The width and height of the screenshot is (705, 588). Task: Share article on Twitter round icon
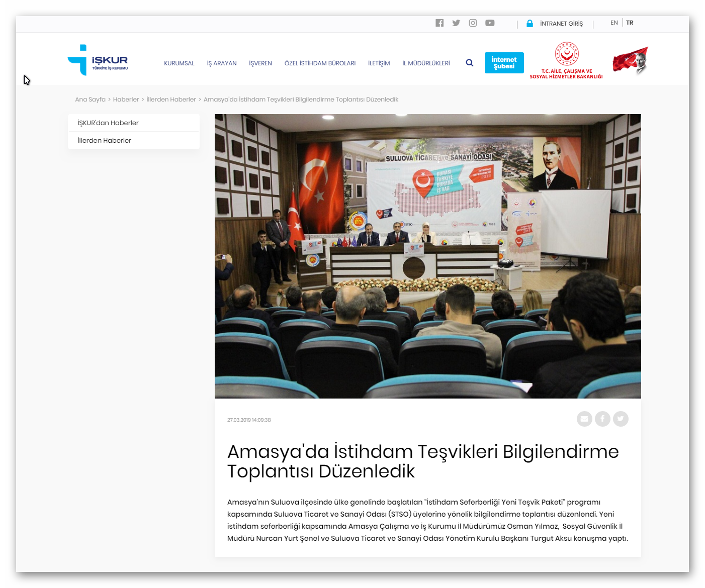click(621, 419)
